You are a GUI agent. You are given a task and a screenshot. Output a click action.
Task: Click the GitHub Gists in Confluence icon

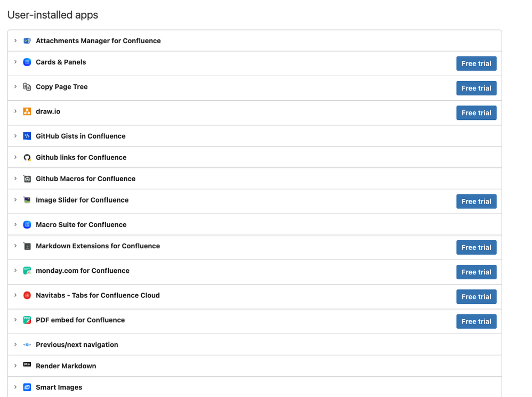click(27, 136)
